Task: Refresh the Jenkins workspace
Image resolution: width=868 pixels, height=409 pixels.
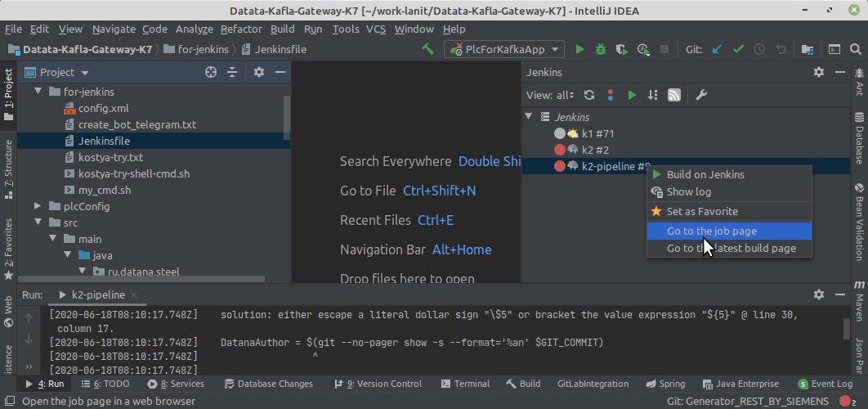Action: coord(589,96)
